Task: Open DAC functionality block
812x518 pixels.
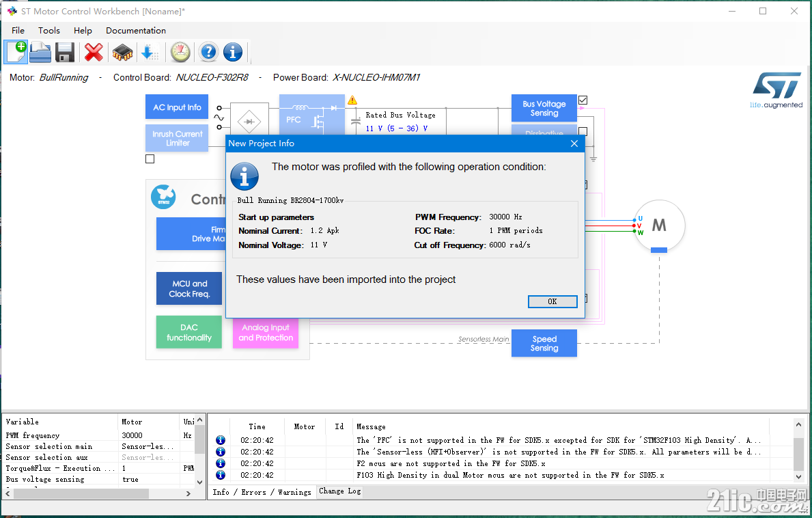Action: click(189, 332)
